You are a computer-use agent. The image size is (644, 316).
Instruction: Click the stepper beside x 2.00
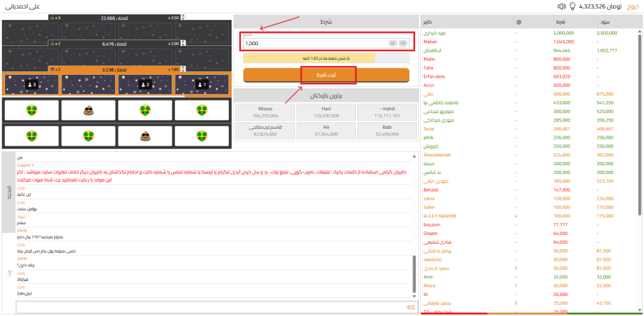coord(183,43)
